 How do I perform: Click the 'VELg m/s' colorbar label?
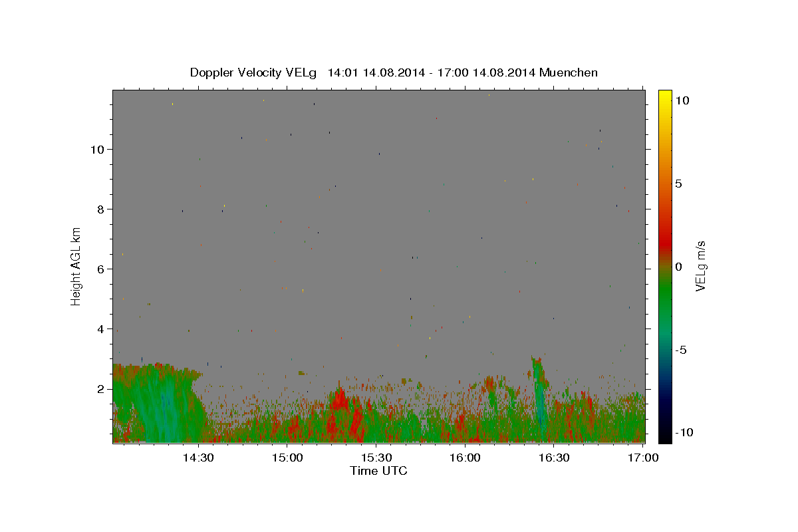coord(700,267)
